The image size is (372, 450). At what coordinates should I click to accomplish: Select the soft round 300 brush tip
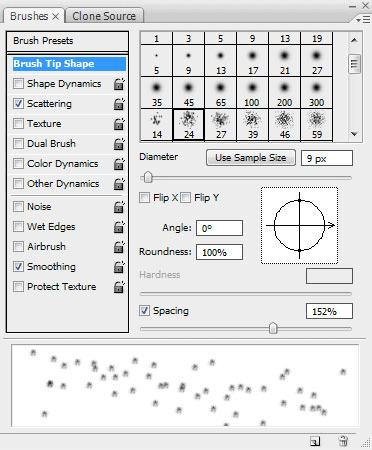click(x=316, y=93)
